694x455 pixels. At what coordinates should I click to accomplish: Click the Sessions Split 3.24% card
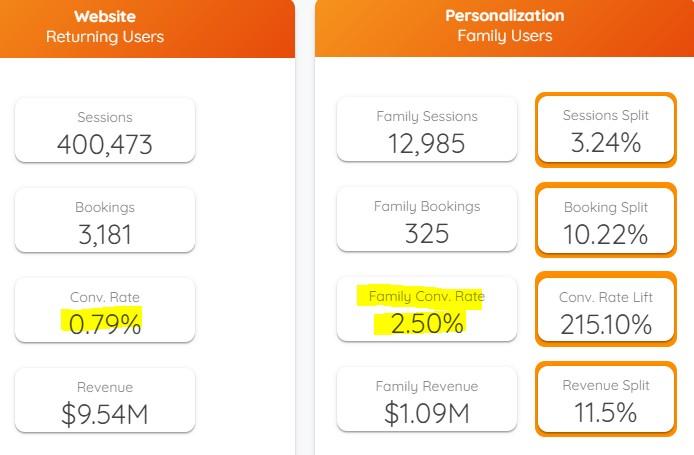[x=605, y=129]
